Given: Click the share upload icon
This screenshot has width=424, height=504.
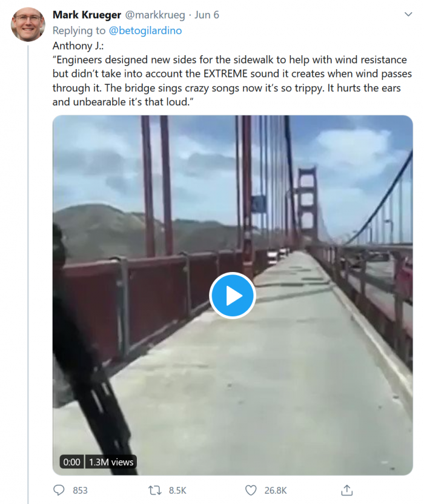Looking at the screenshot, I should pos(347,489).
